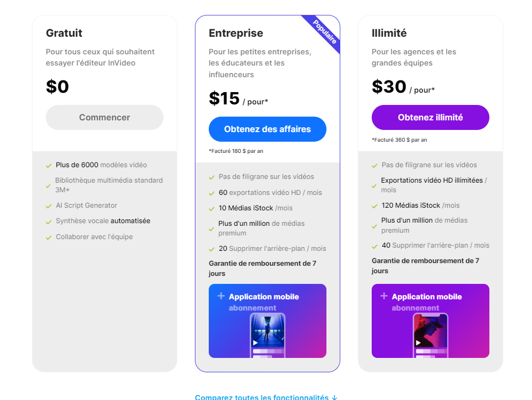Click the Illimité Application mobile abonnement card
Viewport: 532px width, 400px height.
tap(430, 321)
